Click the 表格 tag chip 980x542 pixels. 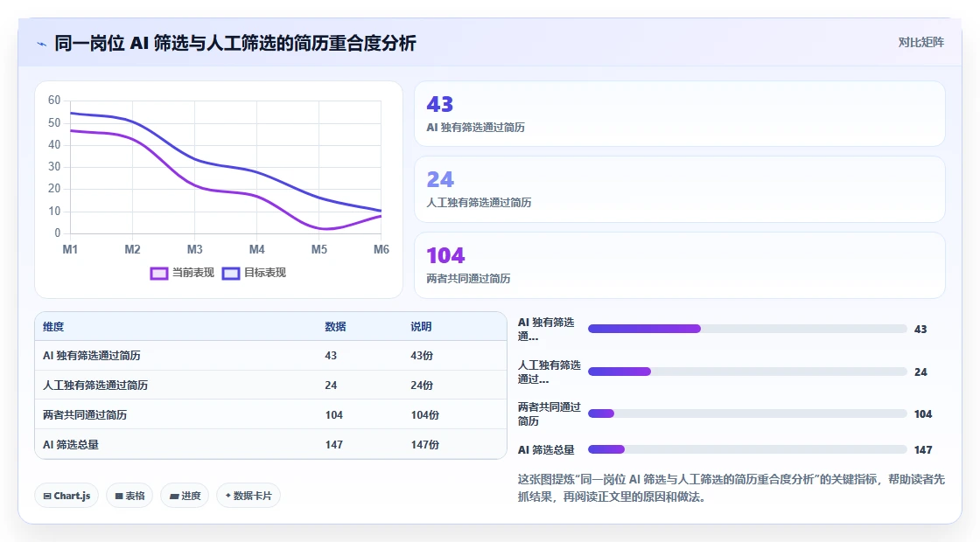click(x=129, y=496)
